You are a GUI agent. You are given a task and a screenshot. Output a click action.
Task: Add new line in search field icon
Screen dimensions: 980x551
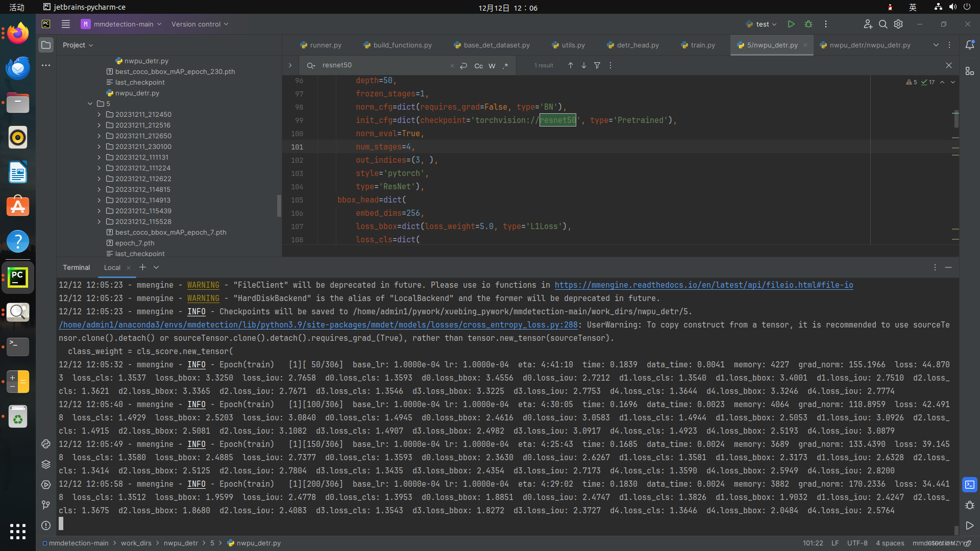click(x=463, y=65)
